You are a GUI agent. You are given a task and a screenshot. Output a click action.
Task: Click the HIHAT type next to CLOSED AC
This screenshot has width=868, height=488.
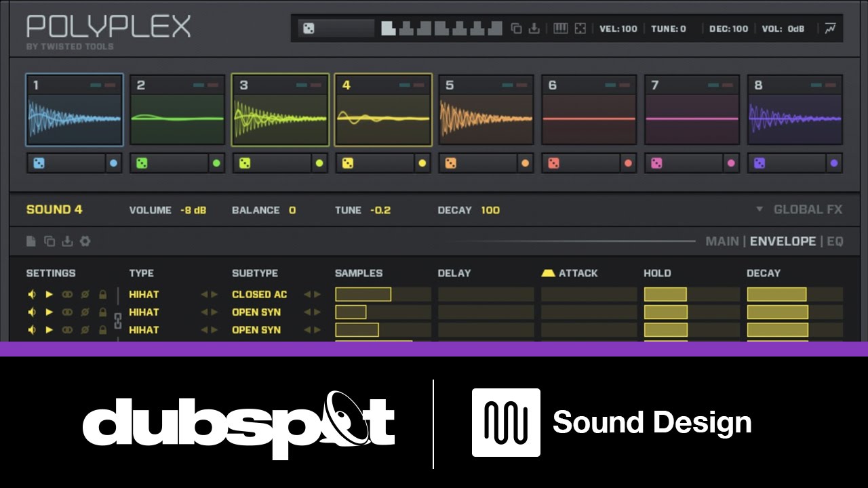click(144, 294)
